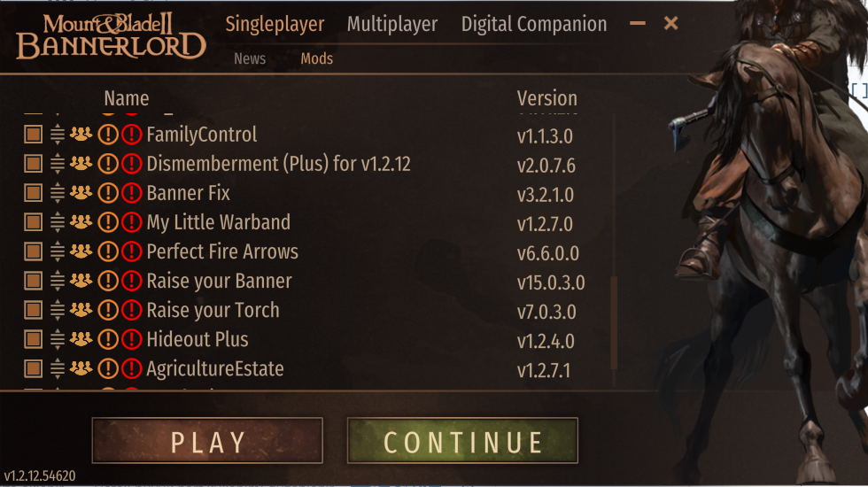Click red error icon beside Hideout Plus
Viewport: 868px width, 487px height.
tap(132, 340)
